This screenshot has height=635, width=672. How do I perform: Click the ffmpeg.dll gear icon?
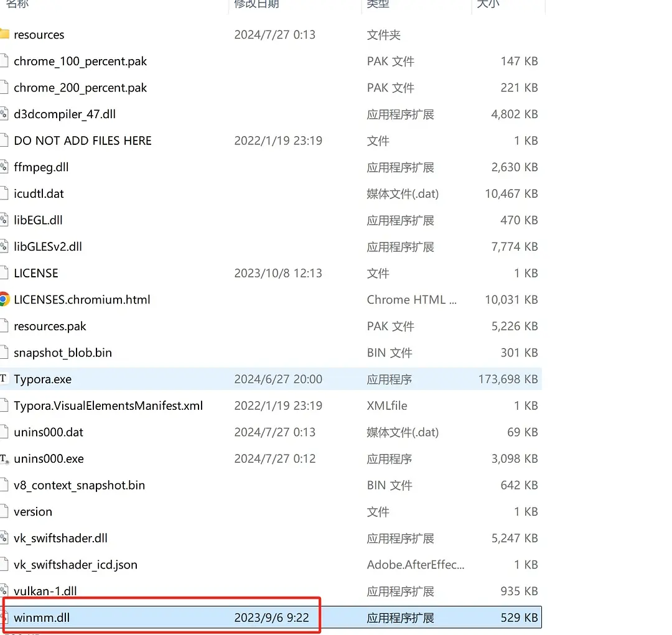pyautogui.click(x=4, y=167)
